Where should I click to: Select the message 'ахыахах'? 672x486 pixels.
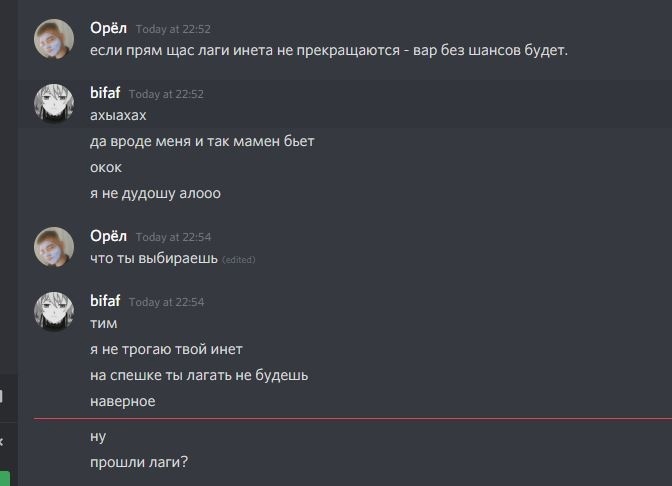coord(118,115)
